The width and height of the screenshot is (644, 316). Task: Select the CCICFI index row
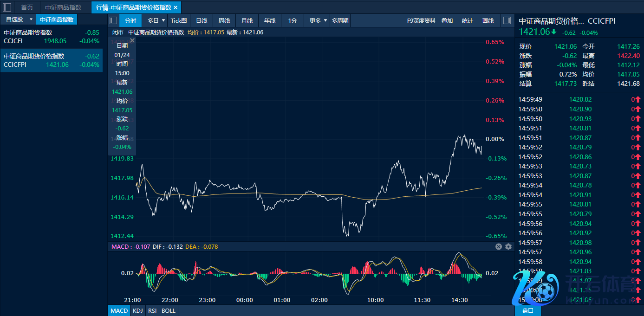click(x=51, y=37)
